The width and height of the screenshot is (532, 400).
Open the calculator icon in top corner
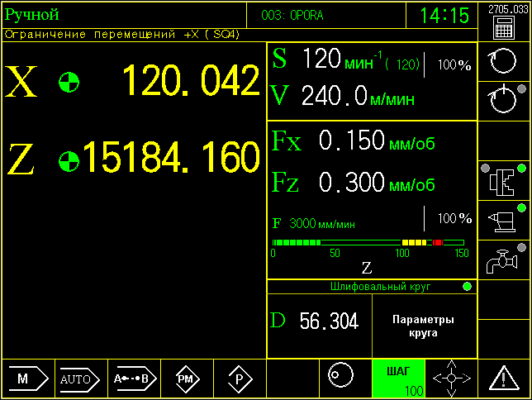click(x=504, y=27)
